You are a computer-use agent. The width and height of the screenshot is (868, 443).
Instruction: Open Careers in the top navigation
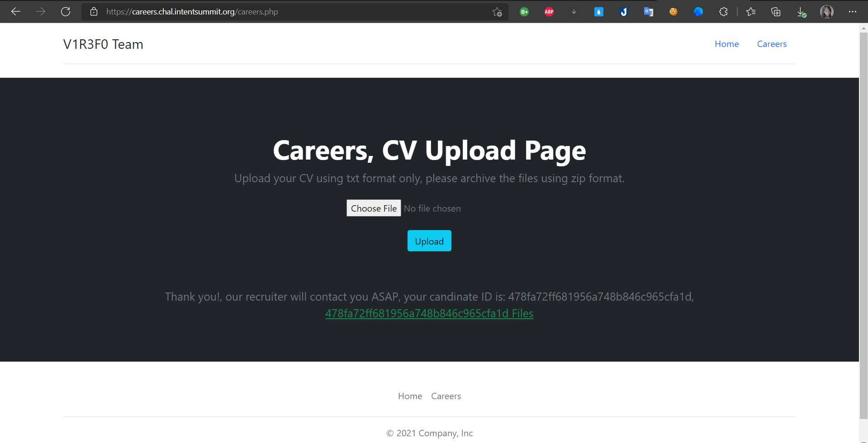coord(772,44)
